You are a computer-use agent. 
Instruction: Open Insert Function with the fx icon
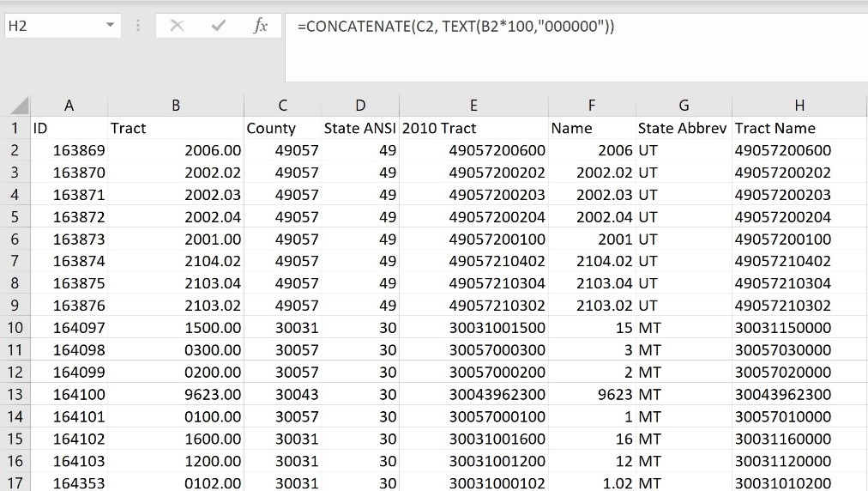261,27
